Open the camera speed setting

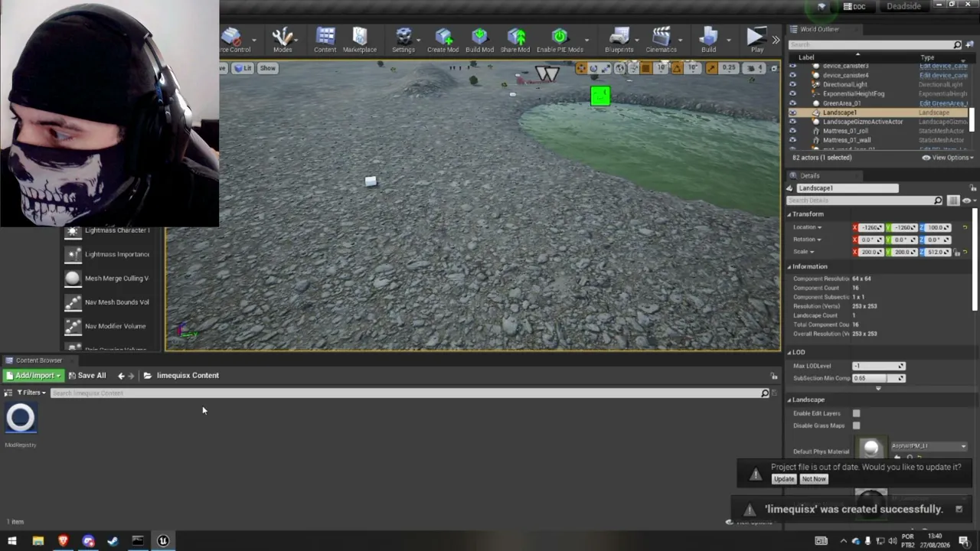754,68
